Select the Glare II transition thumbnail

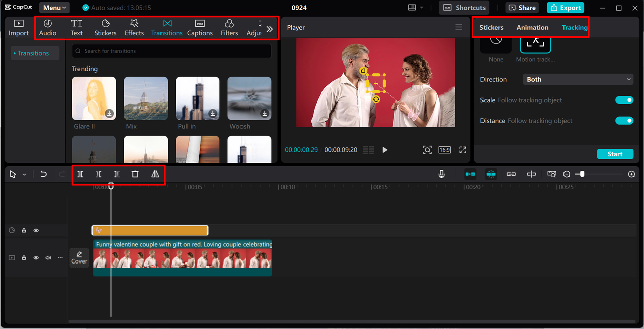94,98
